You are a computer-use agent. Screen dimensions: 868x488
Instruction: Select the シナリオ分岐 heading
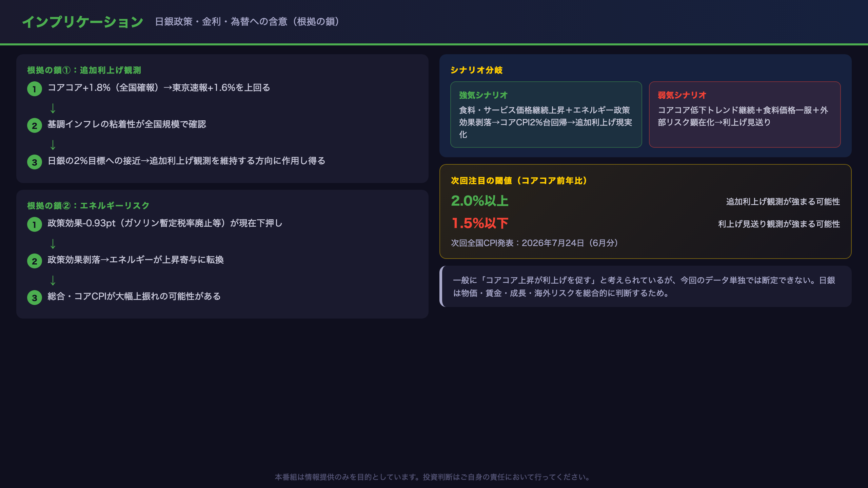coord(476,70)
